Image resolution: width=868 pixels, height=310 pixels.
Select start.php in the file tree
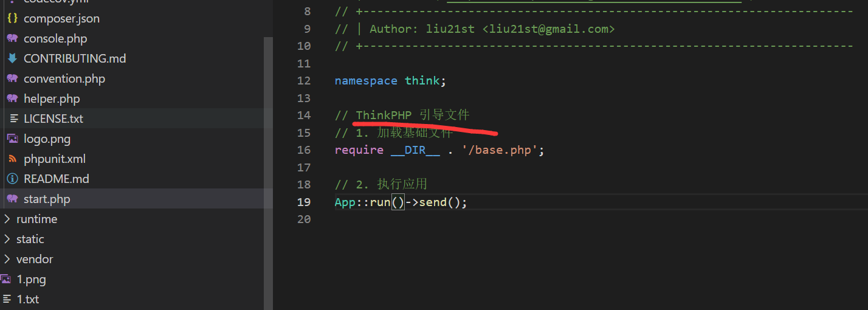(x=47, y=199)
